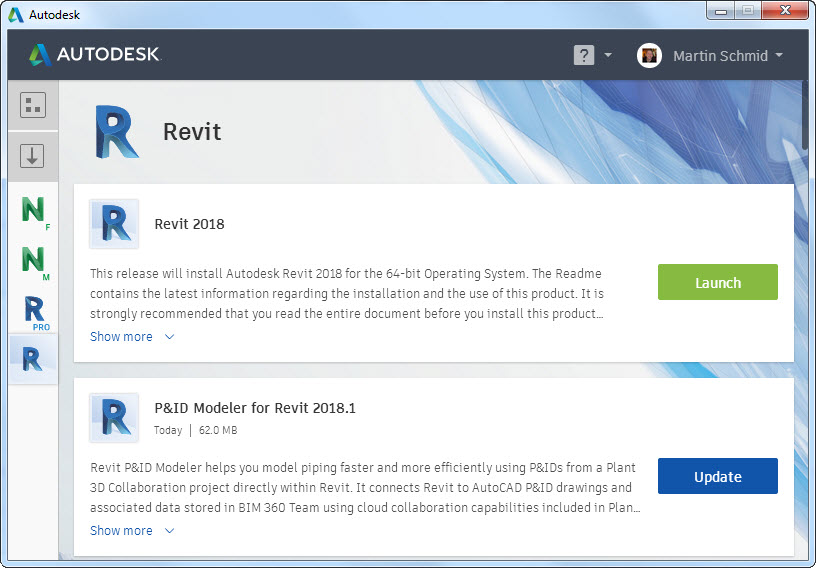This screenshot has height=568, width=816.
Task: Click Martin Schmid's profile avatar
Action: coord(649,55)
